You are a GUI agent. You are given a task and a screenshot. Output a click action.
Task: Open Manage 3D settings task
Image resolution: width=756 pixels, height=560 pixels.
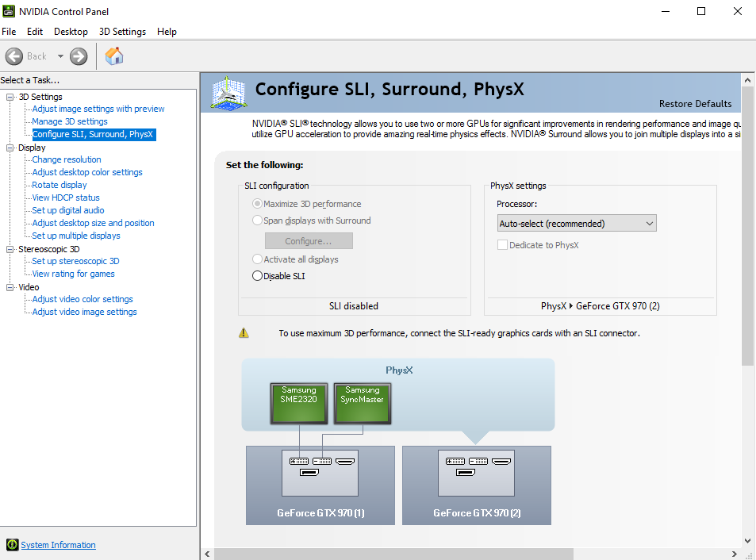click(x=70, y=121)
